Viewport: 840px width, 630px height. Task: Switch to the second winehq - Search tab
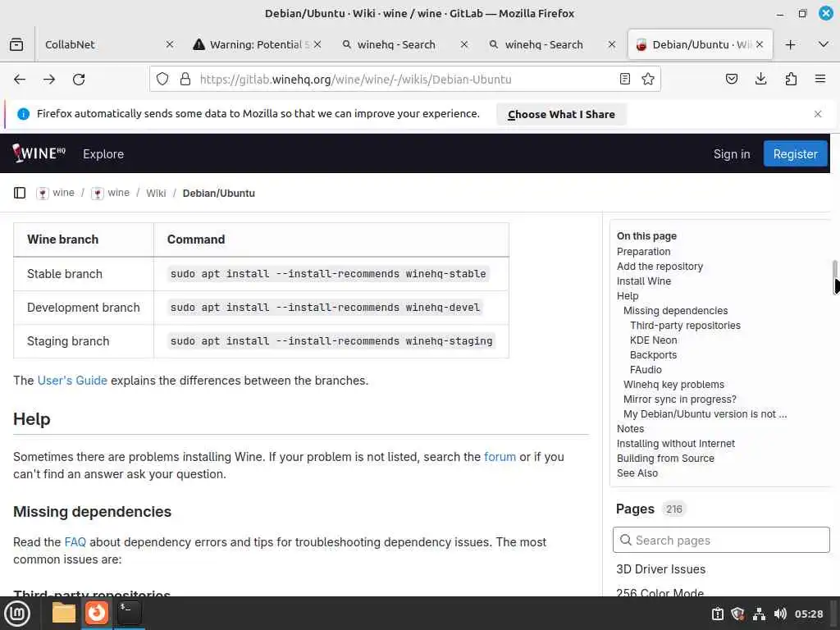[552, 44]
